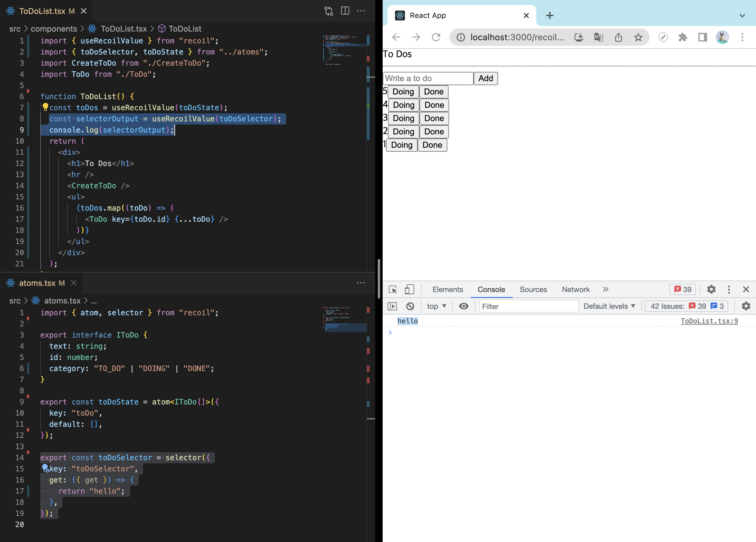Image resolution: width=756 pixels, height=542 pixels.
Task: Toggle the console sidebar panel
Action: click(392, 306)
